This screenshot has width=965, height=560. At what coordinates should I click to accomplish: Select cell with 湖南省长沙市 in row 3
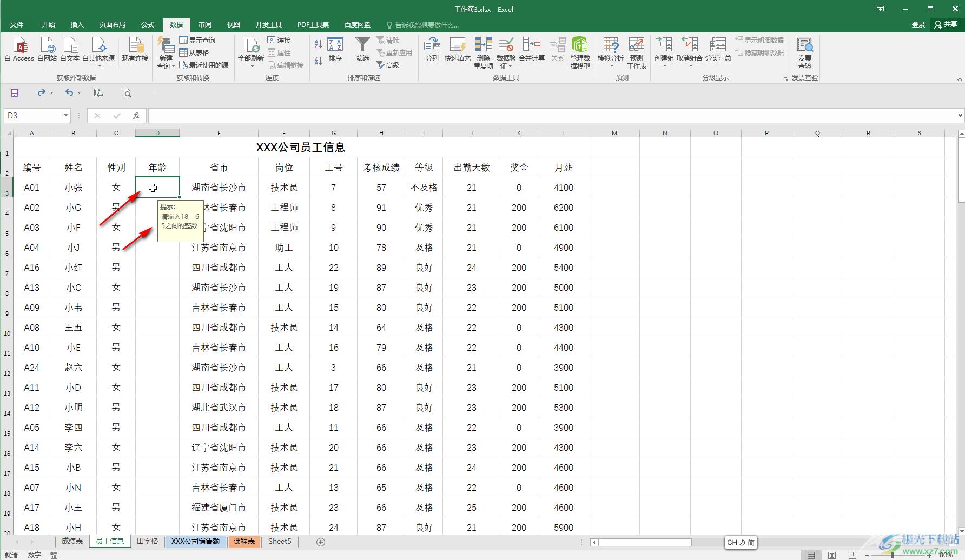[219, 188]
